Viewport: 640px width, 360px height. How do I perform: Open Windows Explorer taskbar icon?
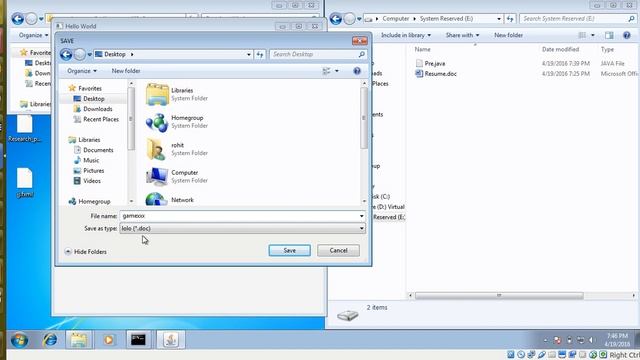pyautogui.click(x=78, y=340)
